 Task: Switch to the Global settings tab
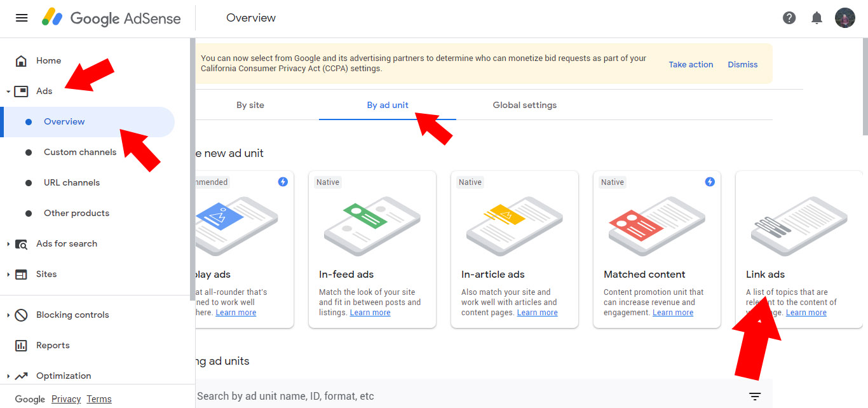[x=525, y=105]
